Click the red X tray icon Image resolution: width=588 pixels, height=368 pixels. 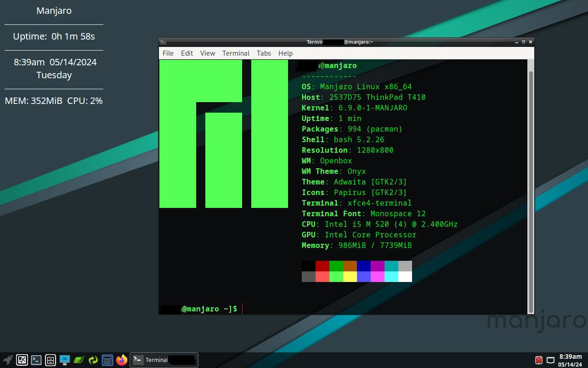click(x=539, y=360)
